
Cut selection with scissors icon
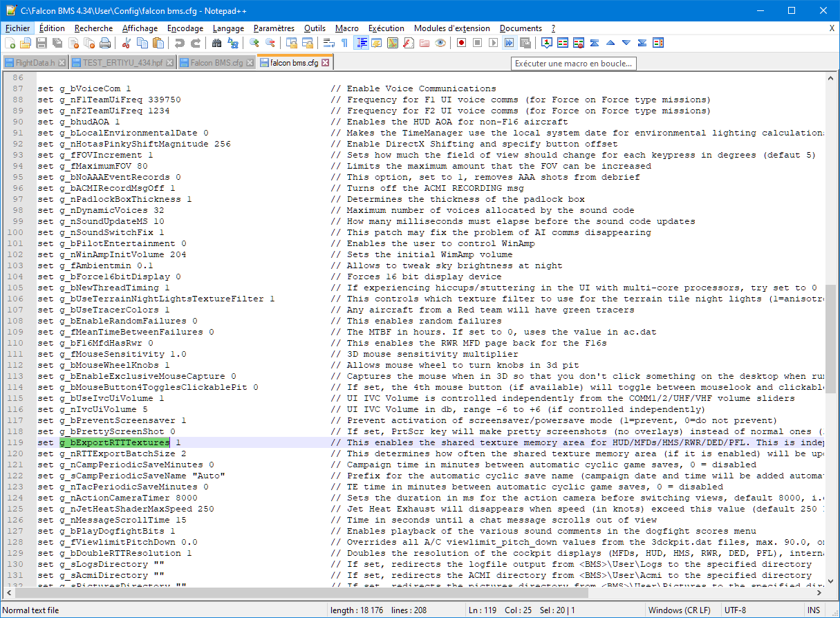pyautogui.click(x=127, y=43)
